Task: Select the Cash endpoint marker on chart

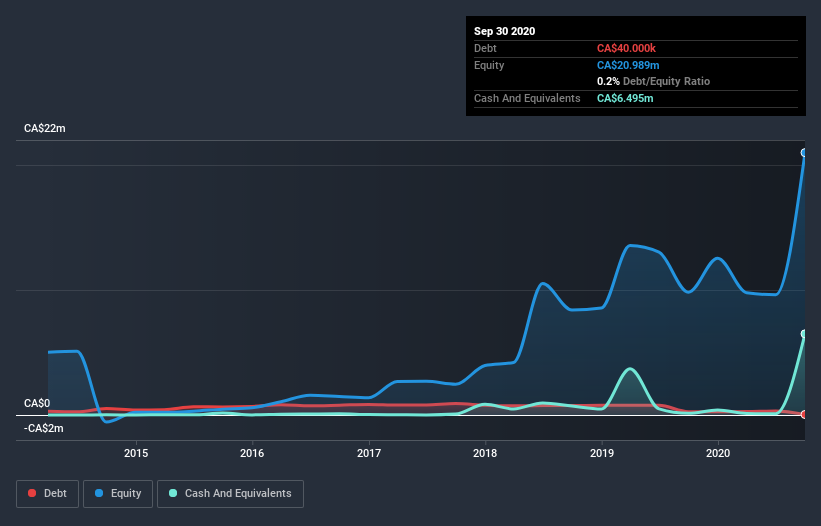Action: pos(804,334)
